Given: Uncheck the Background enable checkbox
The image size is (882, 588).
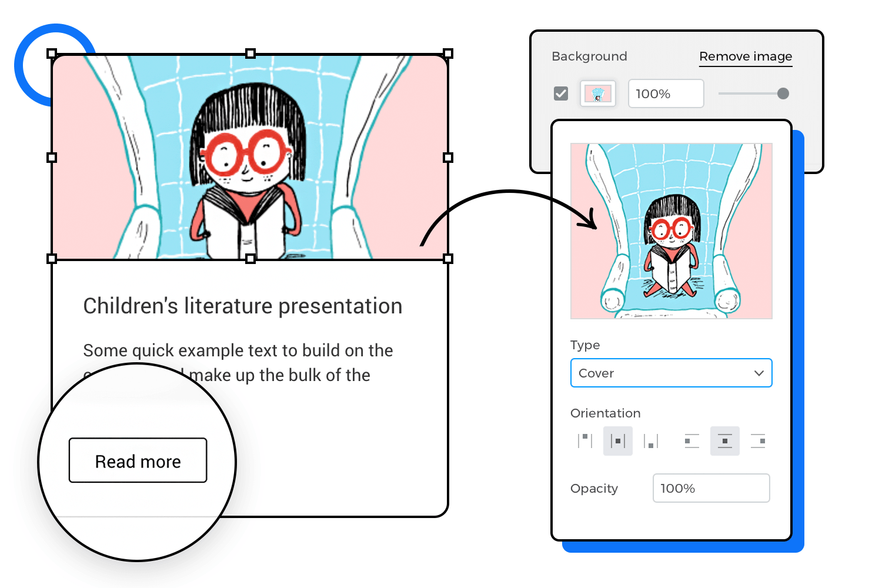Looking at the screenshot, I should click(x=561, y=93).
